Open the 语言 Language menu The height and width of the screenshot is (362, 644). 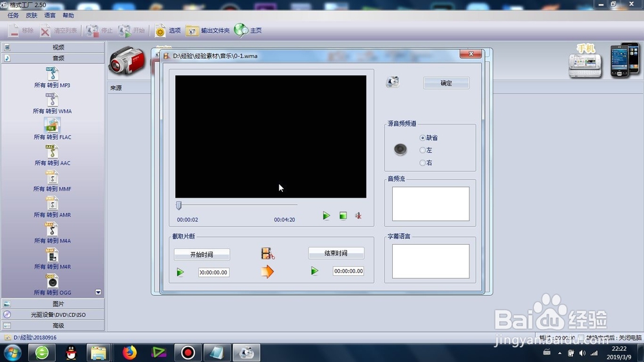coord(50,15)
